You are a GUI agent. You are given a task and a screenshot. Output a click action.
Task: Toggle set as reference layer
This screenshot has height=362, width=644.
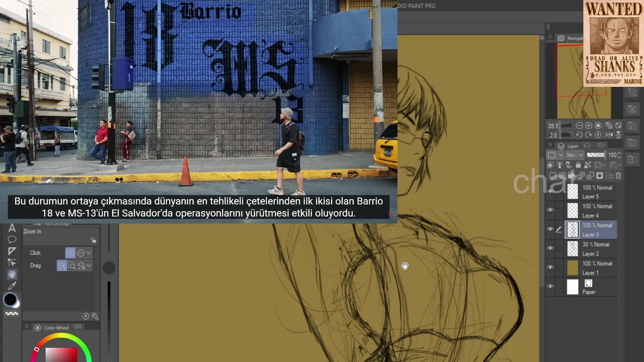pos(560,165)
